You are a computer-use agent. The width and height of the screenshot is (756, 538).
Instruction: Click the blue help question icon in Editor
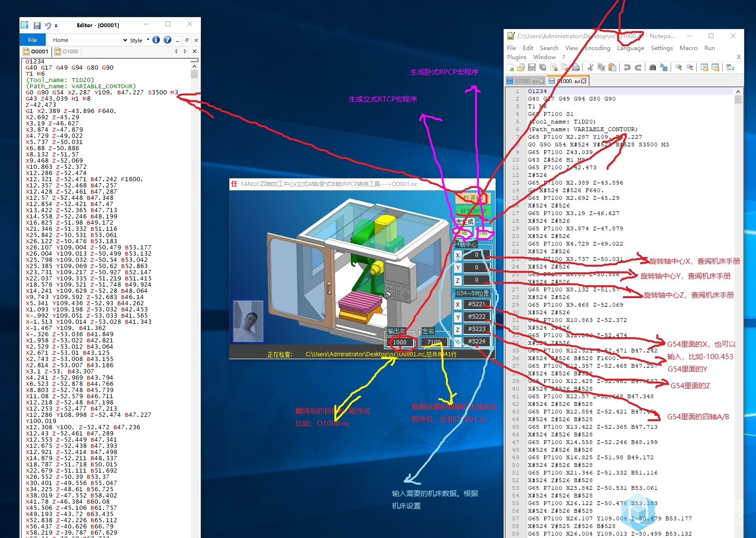[167, 40]
